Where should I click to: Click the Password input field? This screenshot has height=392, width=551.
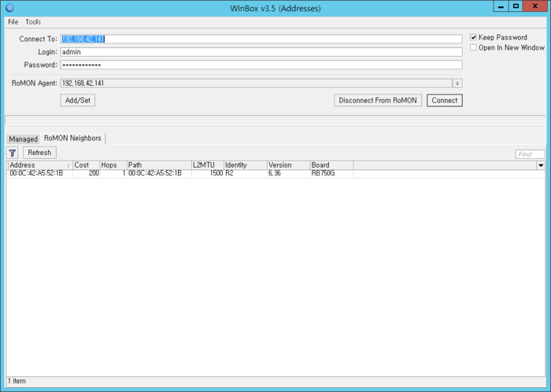pyautogui.click(x=261, y=65)
